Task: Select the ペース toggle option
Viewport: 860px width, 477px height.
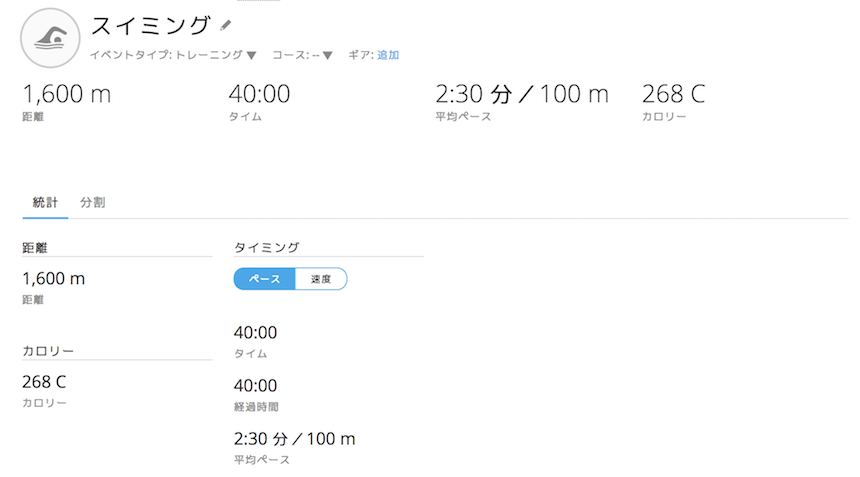Action: pos(265,279)
